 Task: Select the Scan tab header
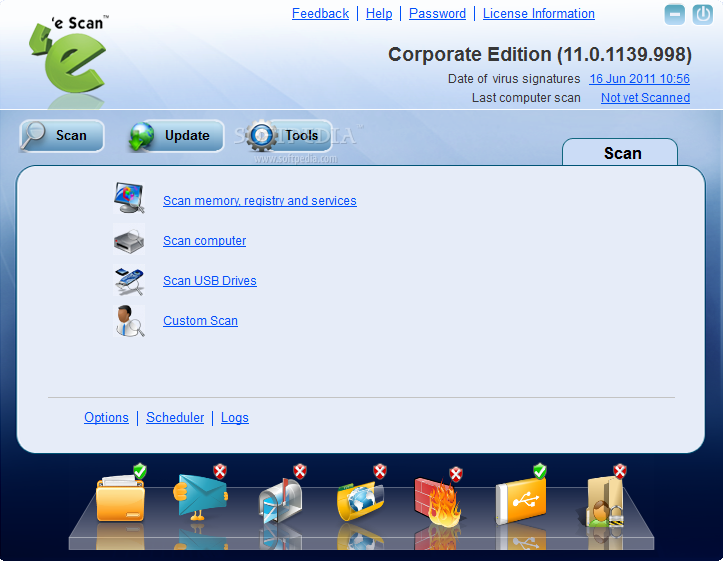point(620,153)
